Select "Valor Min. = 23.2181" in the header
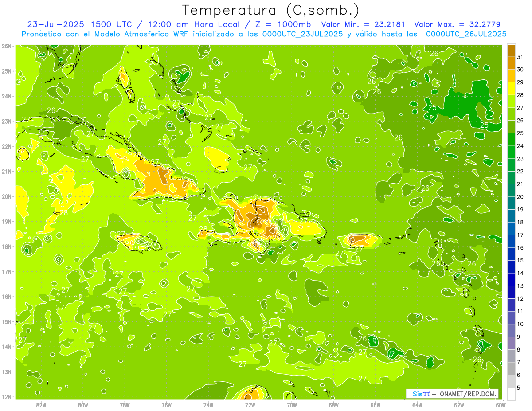This screenshot has width=532, height=411. pos(364,24)
